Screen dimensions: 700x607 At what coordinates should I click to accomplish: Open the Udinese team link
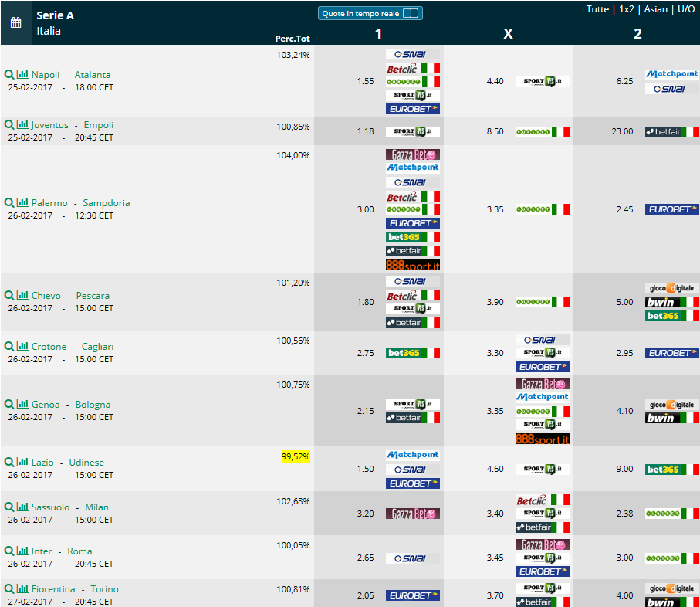click(x=86, y=463)
